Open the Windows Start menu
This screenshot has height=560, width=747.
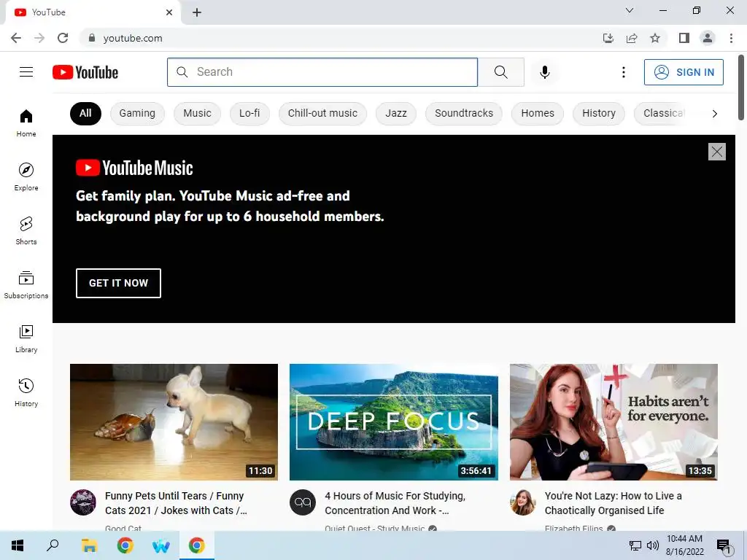click(x=18, y=545)
